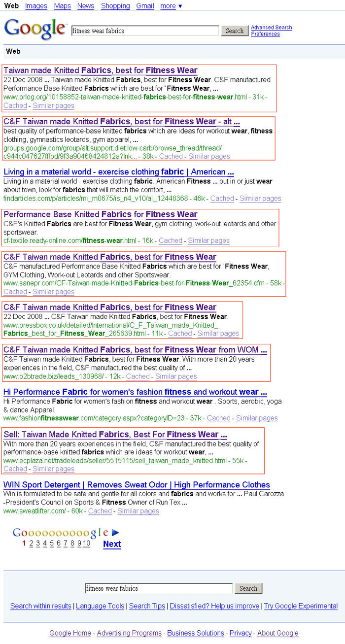Open the Cached link of the prlog.org result

(x=15, y=105)
